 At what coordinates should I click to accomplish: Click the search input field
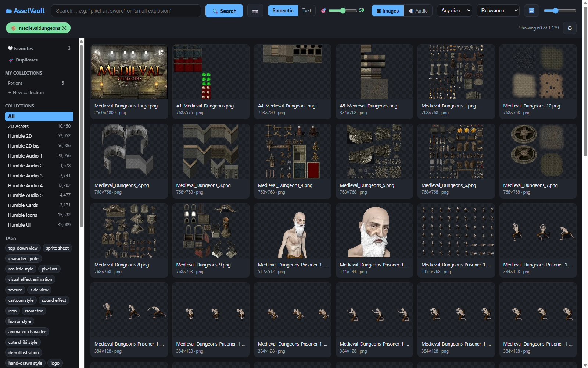[x=126, y=11]
